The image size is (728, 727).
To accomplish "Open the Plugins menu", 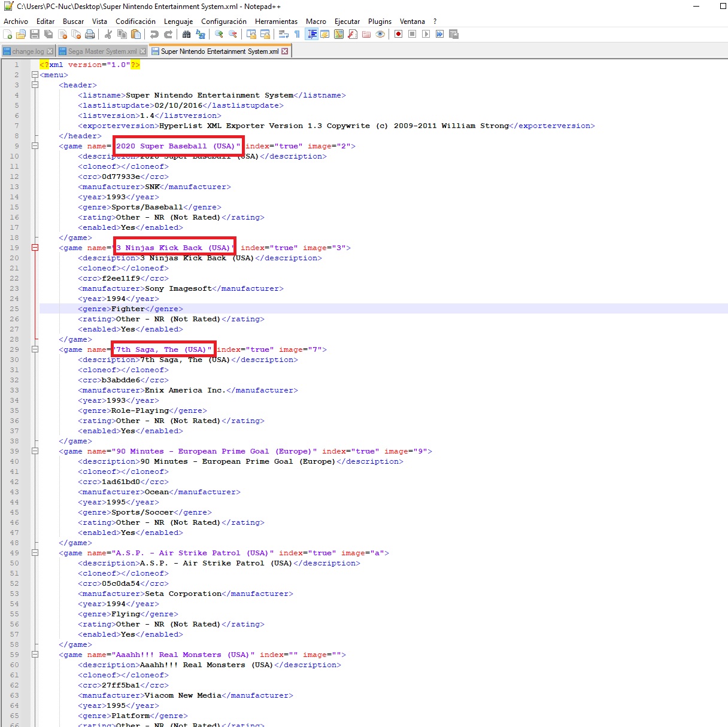I will pos(380,21).
